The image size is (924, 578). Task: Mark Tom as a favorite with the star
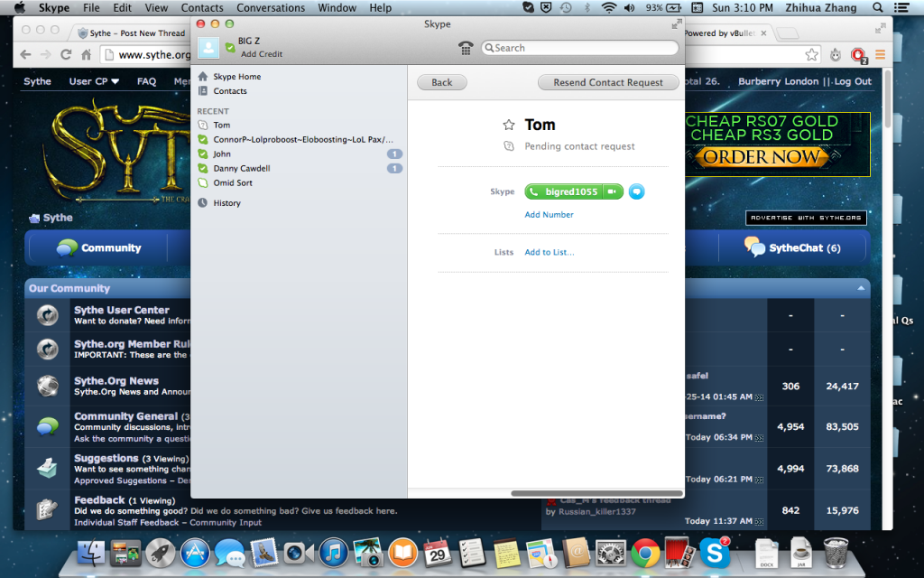509,125
